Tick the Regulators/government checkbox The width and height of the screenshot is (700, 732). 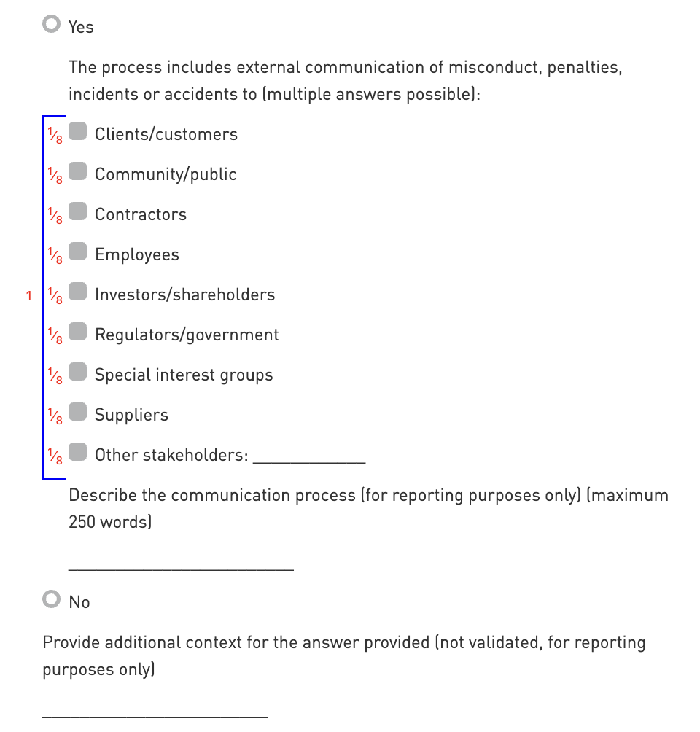click(78, 332)
